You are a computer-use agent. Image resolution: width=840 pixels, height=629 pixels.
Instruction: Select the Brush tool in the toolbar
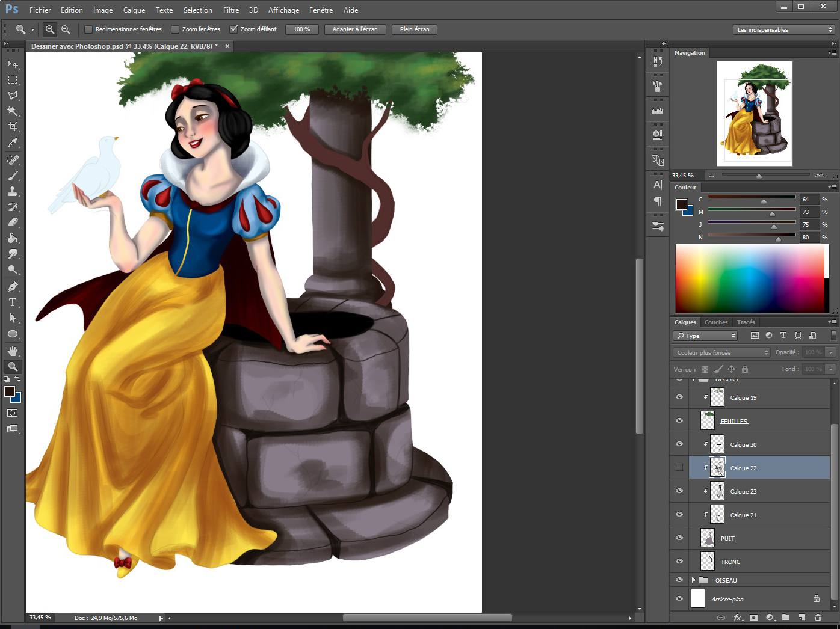tap(13, 175)
